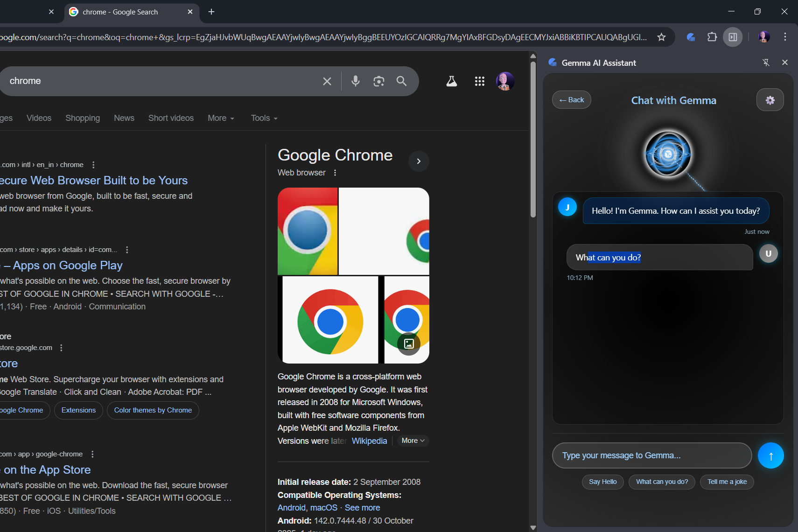Open options for Google Play result
Image resolution: width=798 pixels, height=532 pixels.
pos(127,250)
